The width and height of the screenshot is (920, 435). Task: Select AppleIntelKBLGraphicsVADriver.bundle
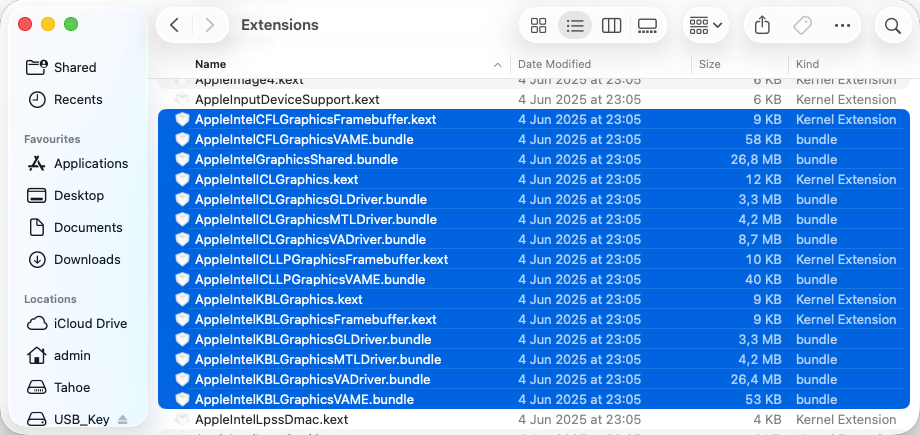point(534,379)
